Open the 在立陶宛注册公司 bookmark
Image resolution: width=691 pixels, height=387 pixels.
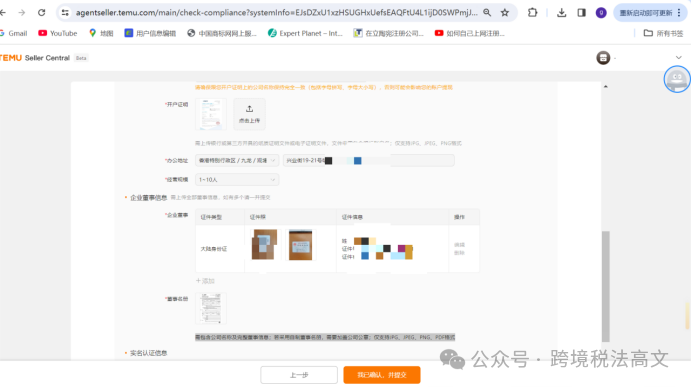pos(388,33)
